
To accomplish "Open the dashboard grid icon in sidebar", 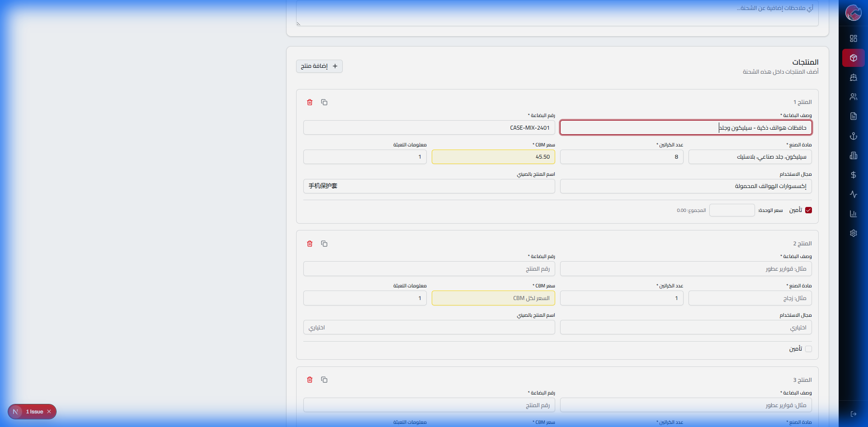I will pyautogui.click(x=853, y=38).
